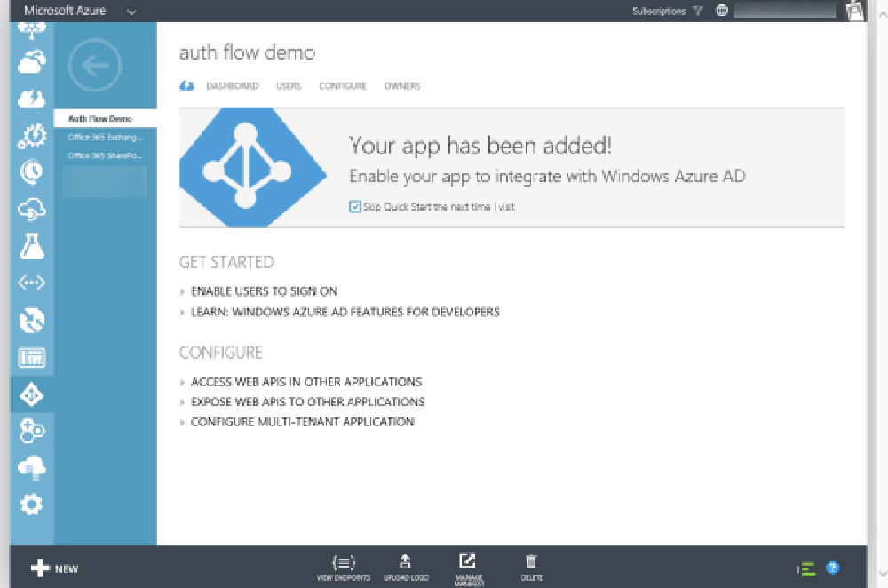Screen dimensions: 888x588
Task: Open the storage cloud sidebar icon
Action: [31, 468]
